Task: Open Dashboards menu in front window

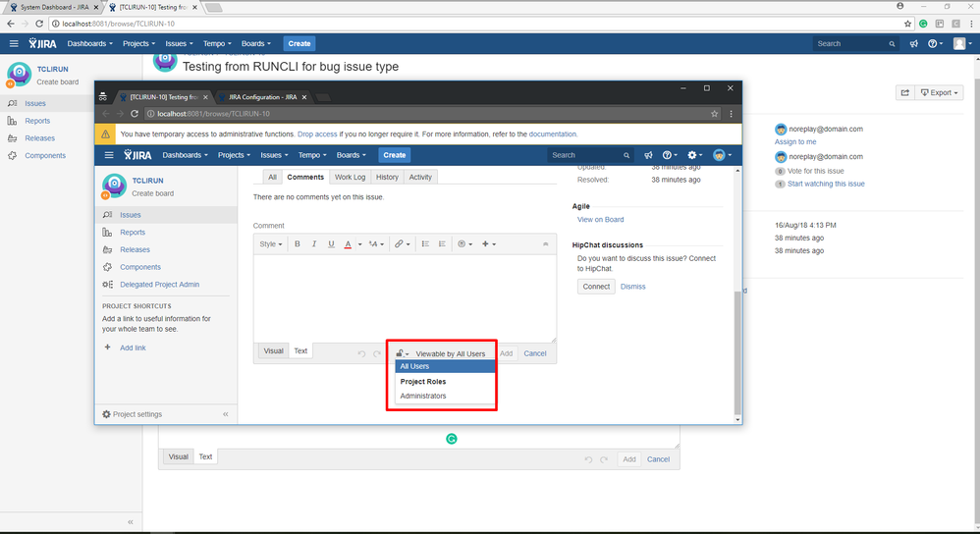Action: 185,155
